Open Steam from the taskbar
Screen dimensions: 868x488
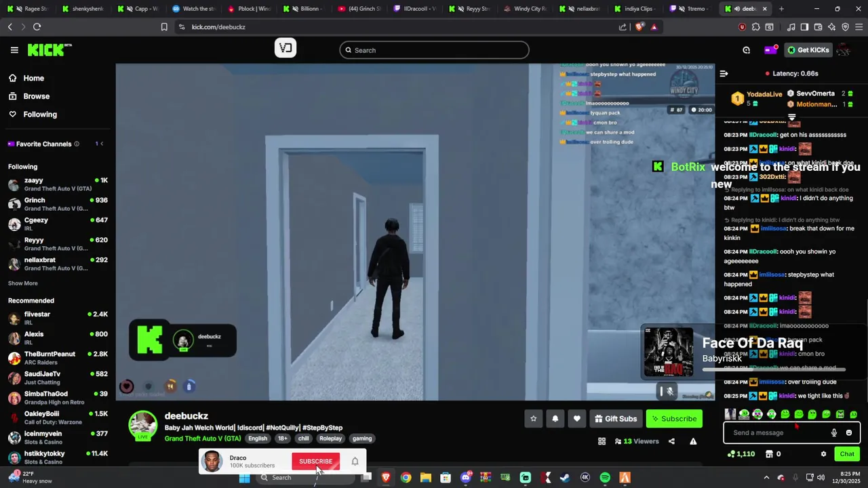(x=565, y=478)
